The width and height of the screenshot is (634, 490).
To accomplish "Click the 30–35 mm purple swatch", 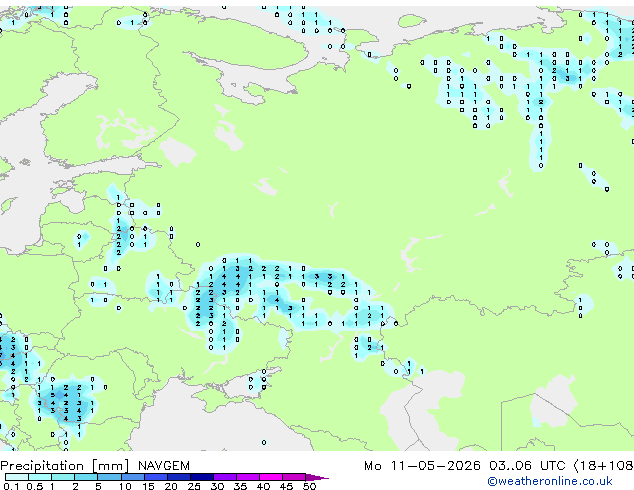I will click(x=224, y=477).
